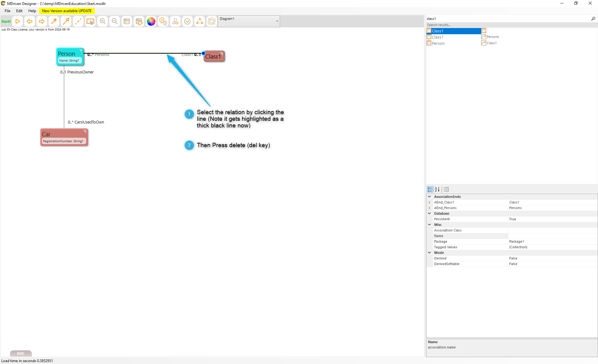Open the color wheel tool
Screen dimensions: 598x364
(151, 21)
